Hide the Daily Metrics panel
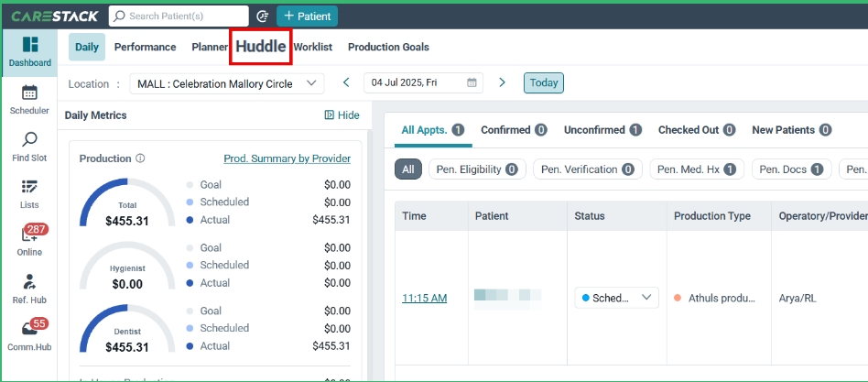868x382 pixels. coord(342,115)
